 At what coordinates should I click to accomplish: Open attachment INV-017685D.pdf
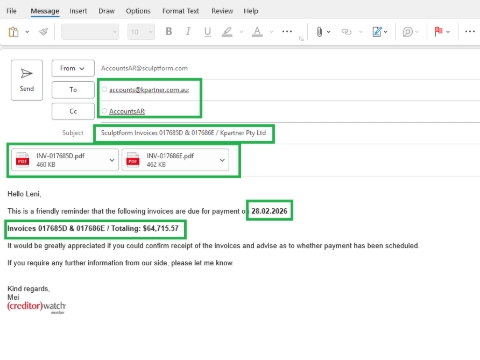point(60,160)
